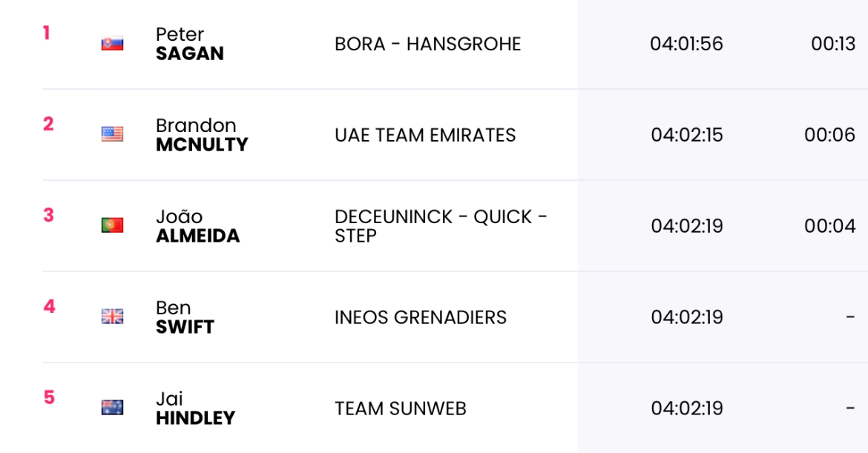Click Almeida's bonus time 00:04
The width and height of the screenshot is (868, 453).
pyautogui.click(x=830, y=226)
